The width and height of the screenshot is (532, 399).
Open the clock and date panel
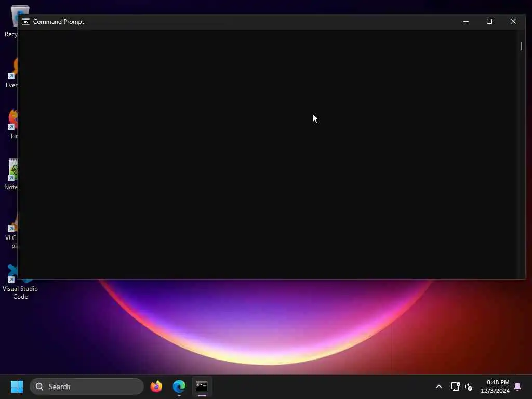495,387
